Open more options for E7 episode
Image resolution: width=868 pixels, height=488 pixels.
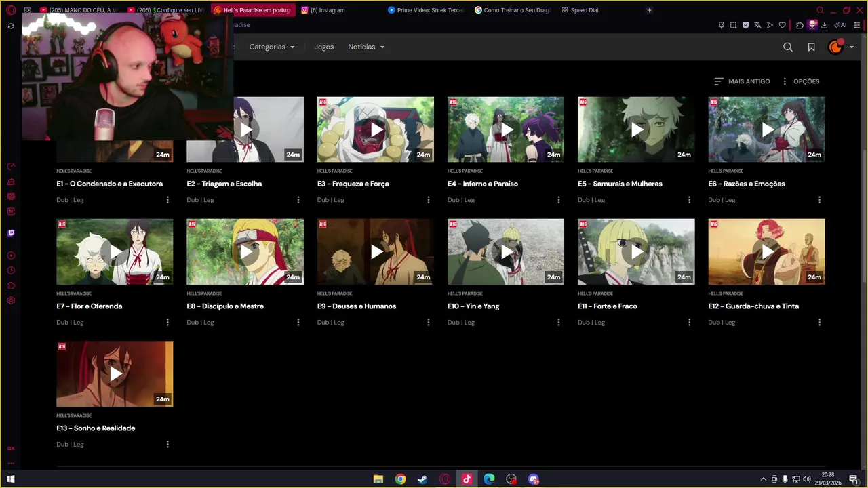tap(167, 323)
